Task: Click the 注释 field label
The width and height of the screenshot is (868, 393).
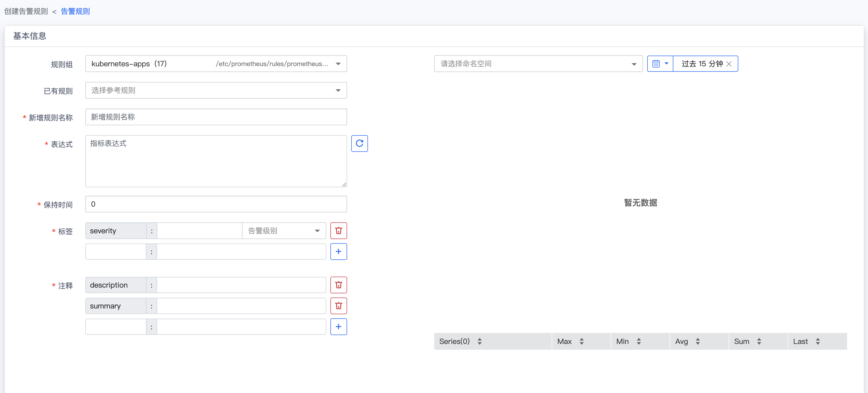Action: tap(65, 285)
